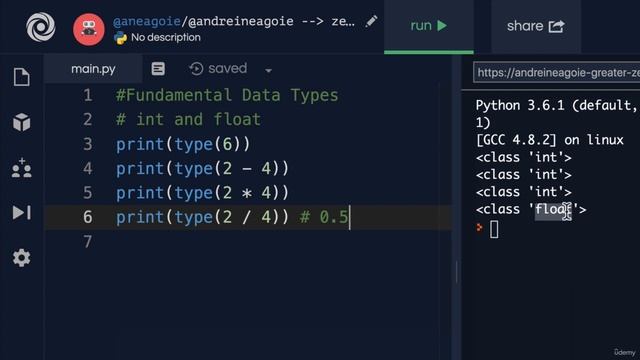
Task: Open the @aneagoie profile link
Action: click(x=147, y=21)
